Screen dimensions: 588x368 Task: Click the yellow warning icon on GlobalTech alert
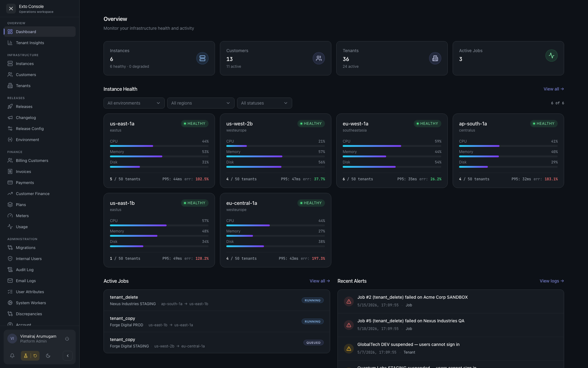pyautogui.click(x=349, y=349)
